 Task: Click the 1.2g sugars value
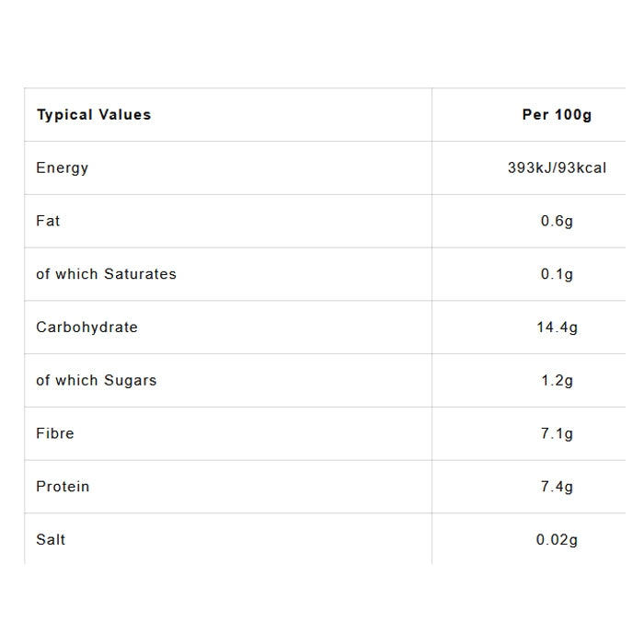[x=557, y=381]
